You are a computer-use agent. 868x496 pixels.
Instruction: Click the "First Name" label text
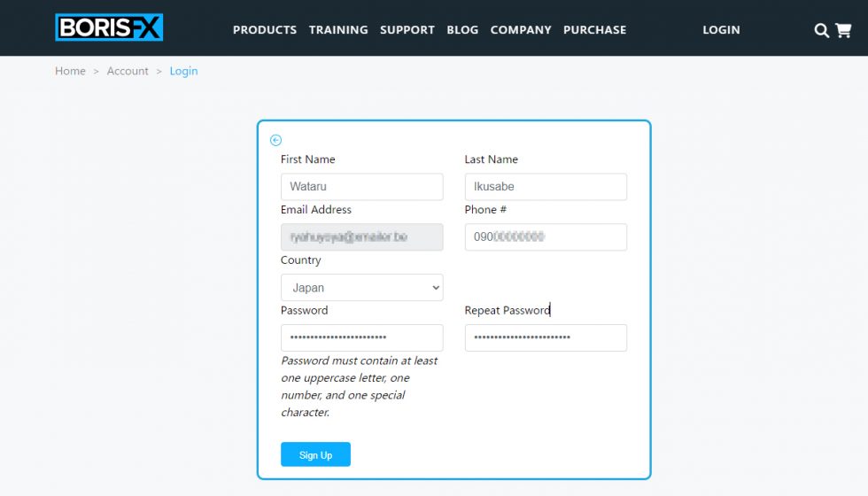click(308, 159)
